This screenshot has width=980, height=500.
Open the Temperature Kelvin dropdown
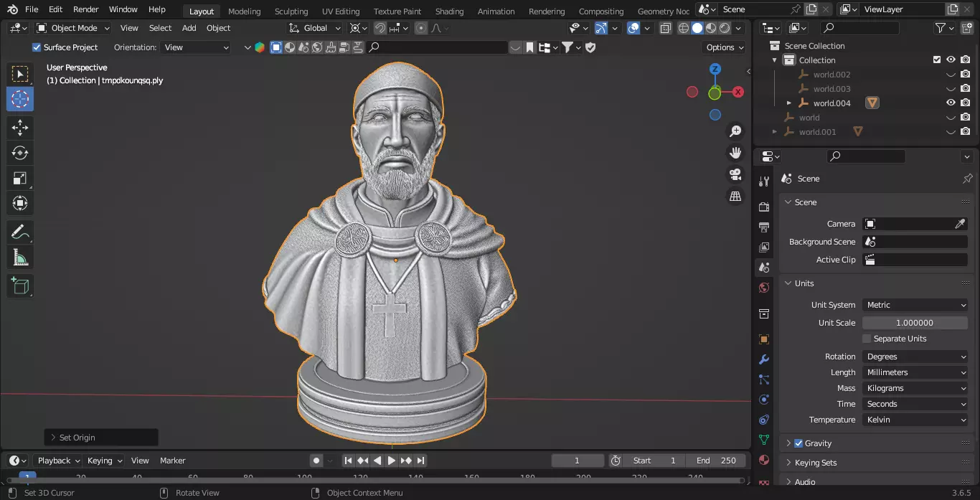coord(915,420)
